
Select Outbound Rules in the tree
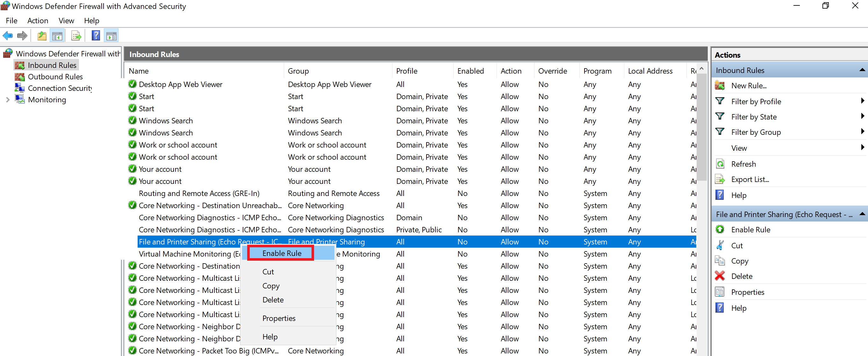(x=55, y=76)
